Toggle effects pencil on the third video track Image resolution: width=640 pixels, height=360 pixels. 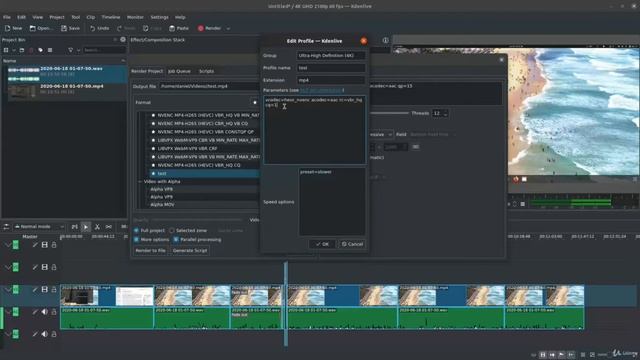(x=35, y=290)
